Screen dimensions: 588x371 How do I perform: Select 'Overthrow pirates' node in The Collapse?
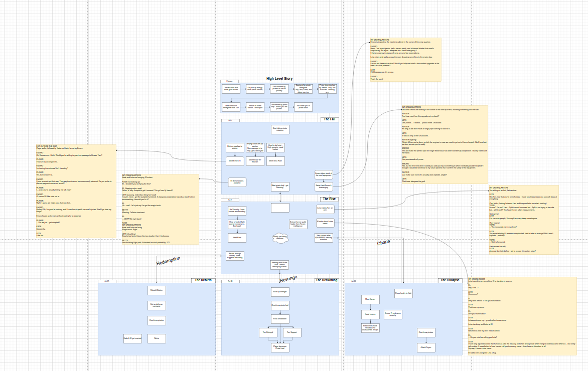coord(426,332)
